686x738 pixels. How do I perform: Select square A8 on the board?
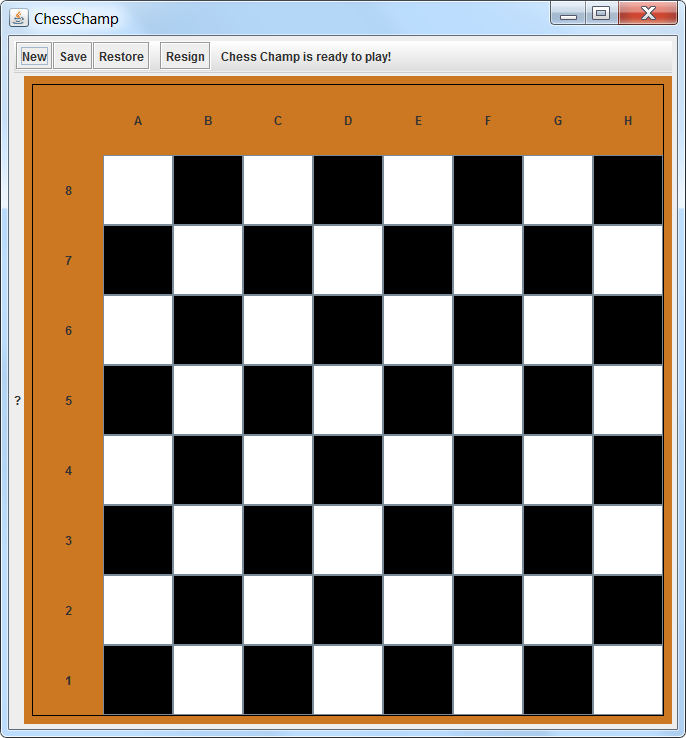point(138,190)
